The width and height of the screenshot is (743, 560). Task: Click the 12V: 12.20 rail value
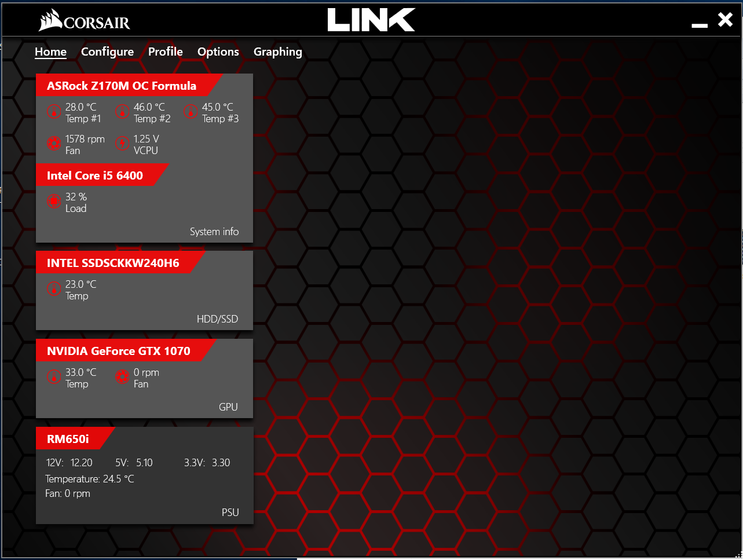[69, 462]
